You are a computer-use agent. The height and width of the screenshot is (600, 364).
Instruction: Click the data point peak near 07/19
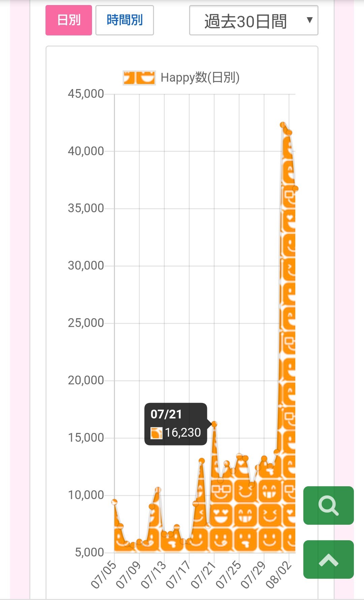coord(202,461)
